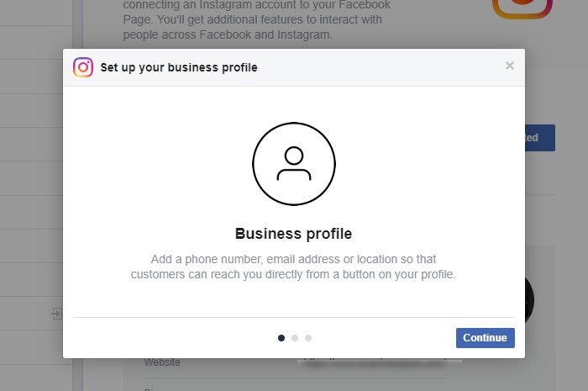Screen dimensions: 588x391
Task: Click the empty gray dialog header bar
Action: point(378,67)
